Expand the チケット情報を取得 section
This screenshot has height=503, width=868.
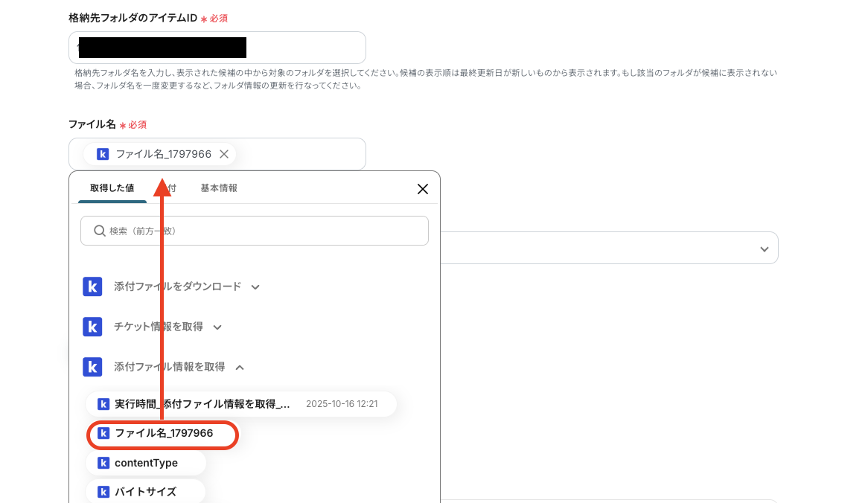tap(217, 327)
